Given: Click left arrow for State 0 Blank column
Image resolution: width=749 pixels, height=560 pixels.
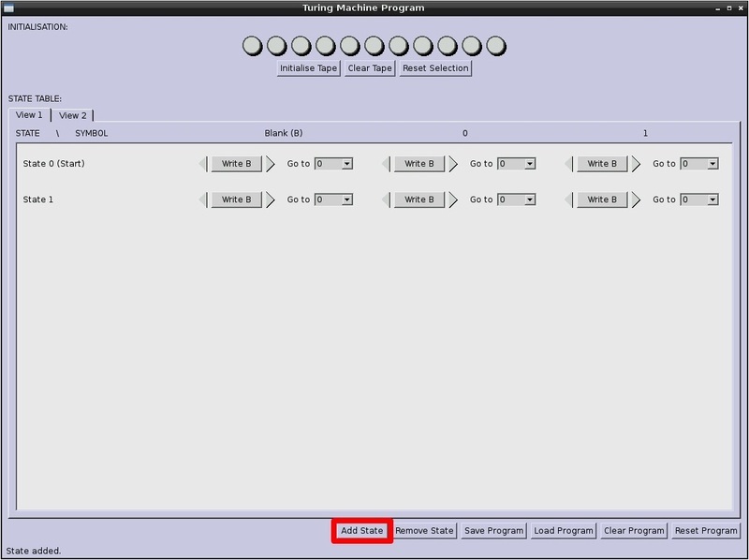Looking at the screenshot, I should 203,164.
